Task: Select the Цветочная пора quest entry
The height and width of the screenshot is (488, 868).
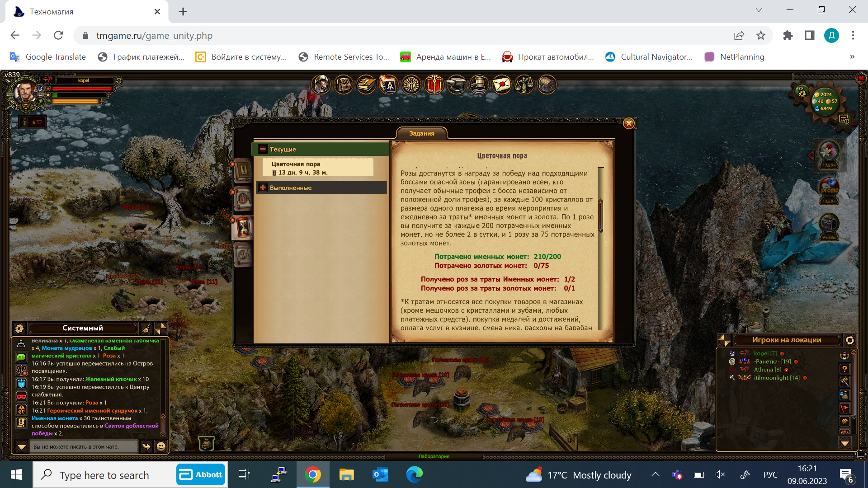Action: point(318,168)
